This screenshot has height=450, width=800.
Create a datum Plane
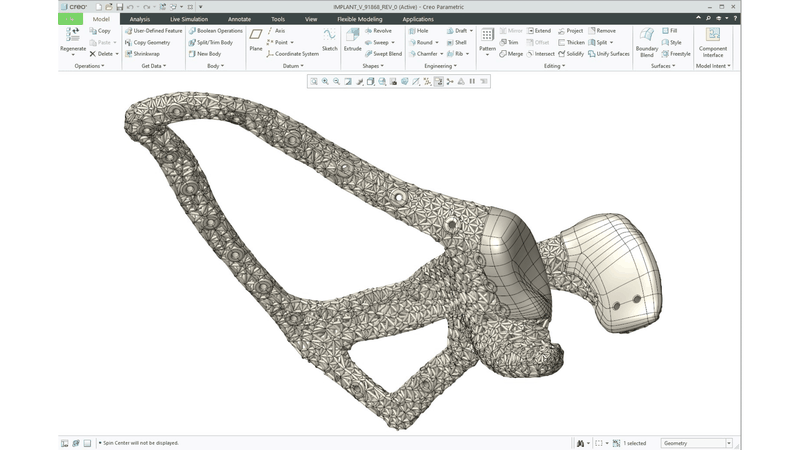(x=256, y=39)
